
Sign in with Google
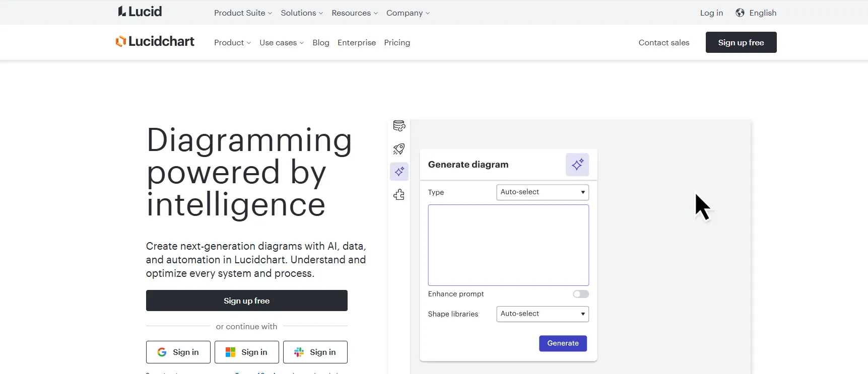click(178, 352)
